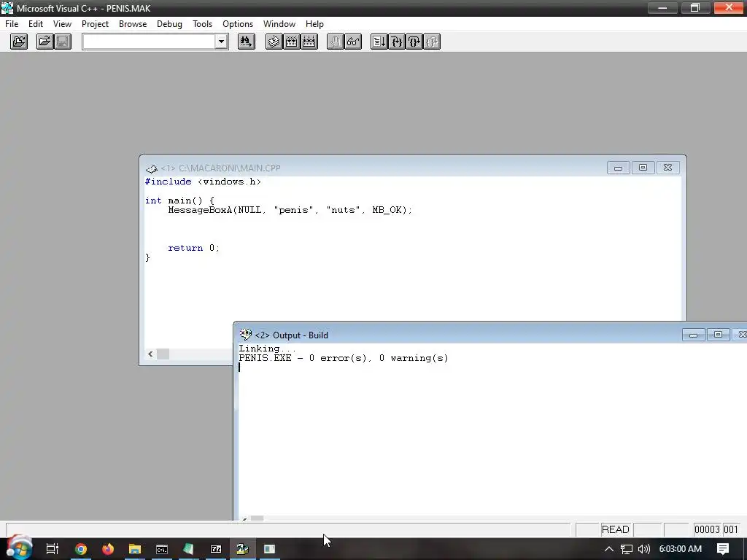
Task: Open the View menu
Action: tap(63, 24)
